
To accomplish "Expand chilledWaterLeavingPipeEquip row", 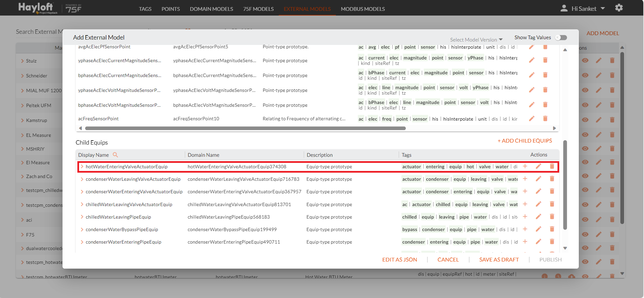I will (82, 217).
